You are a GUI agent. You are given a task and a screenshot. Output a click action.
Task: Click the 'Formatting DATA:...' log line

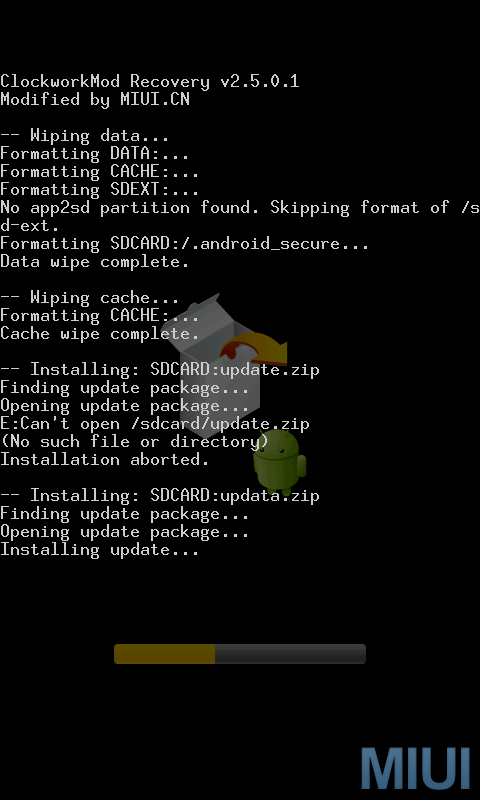tap(95, 154)
